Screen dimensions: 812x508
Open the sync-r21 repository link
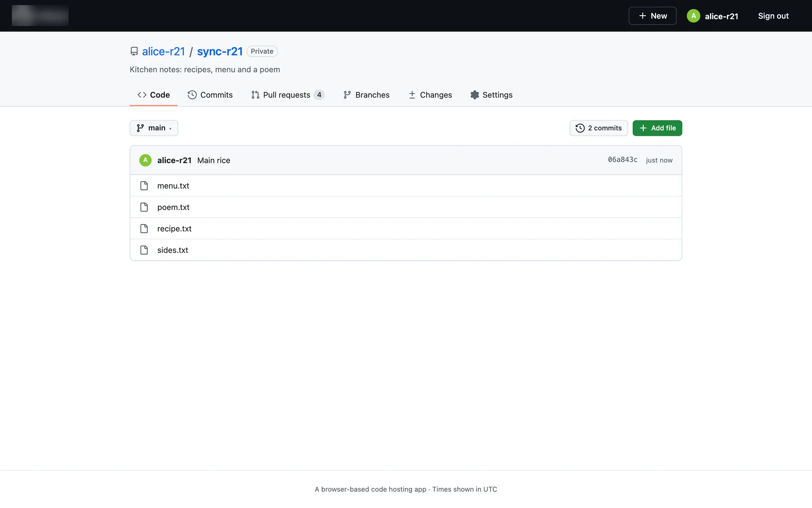point(219,51)
